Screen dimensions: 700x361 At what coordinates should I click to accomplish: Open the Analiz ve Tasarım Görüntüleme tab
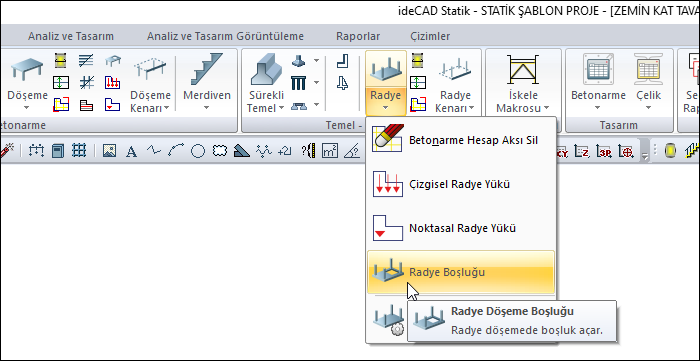225,36
